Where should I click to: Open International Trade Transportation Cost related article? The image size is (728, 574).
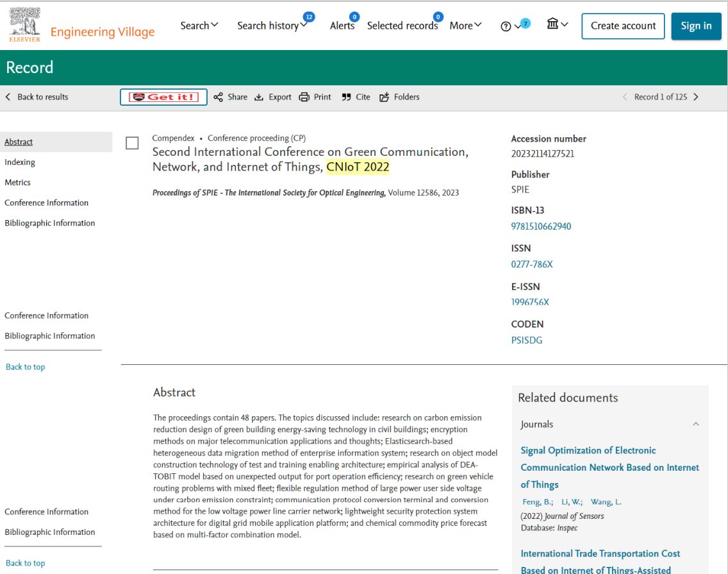click(600, 561)
